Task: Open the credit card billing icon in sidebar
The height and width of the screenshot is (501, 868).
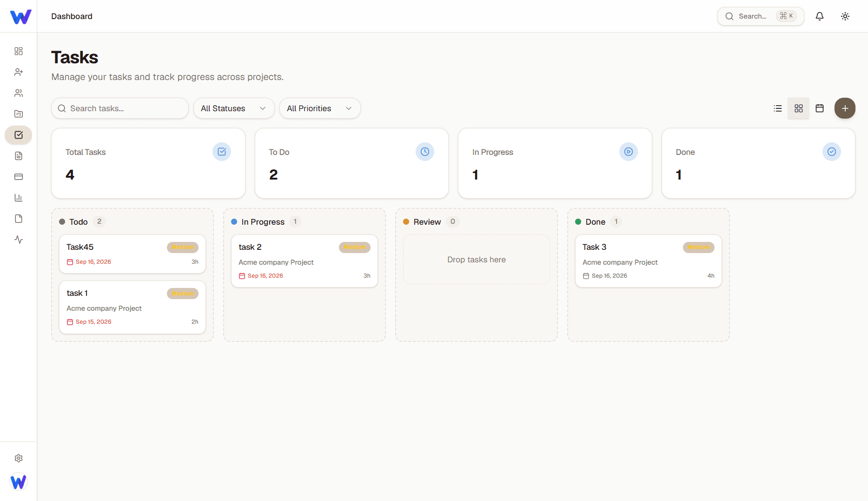Action: click(19, 177)
